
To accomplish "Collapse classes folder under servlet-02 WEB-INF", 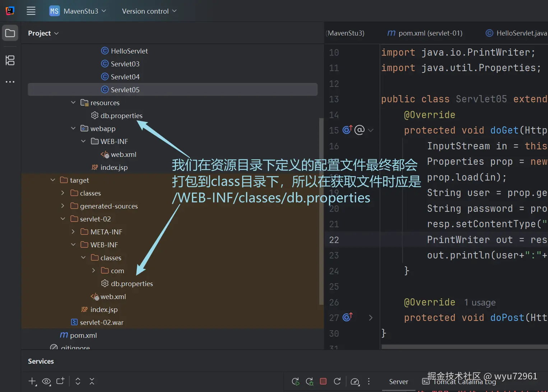I will click(83, 258).
